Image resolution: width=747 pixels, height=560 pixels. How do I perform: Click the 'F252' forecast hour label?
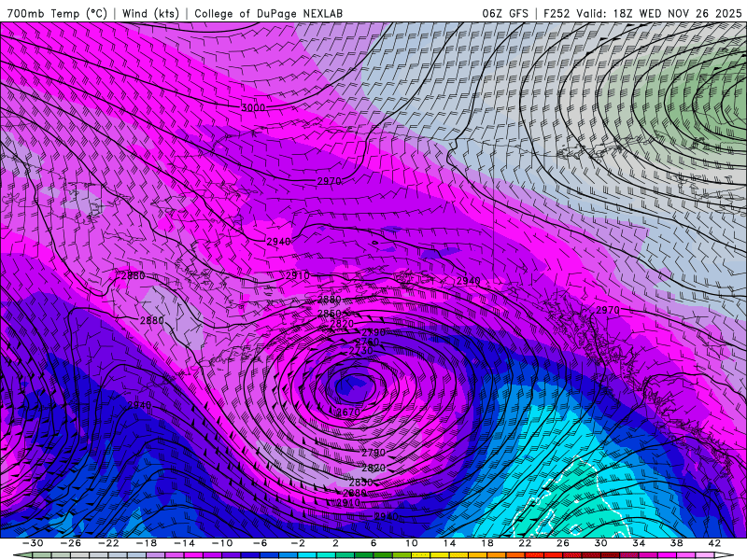(557, 13)
